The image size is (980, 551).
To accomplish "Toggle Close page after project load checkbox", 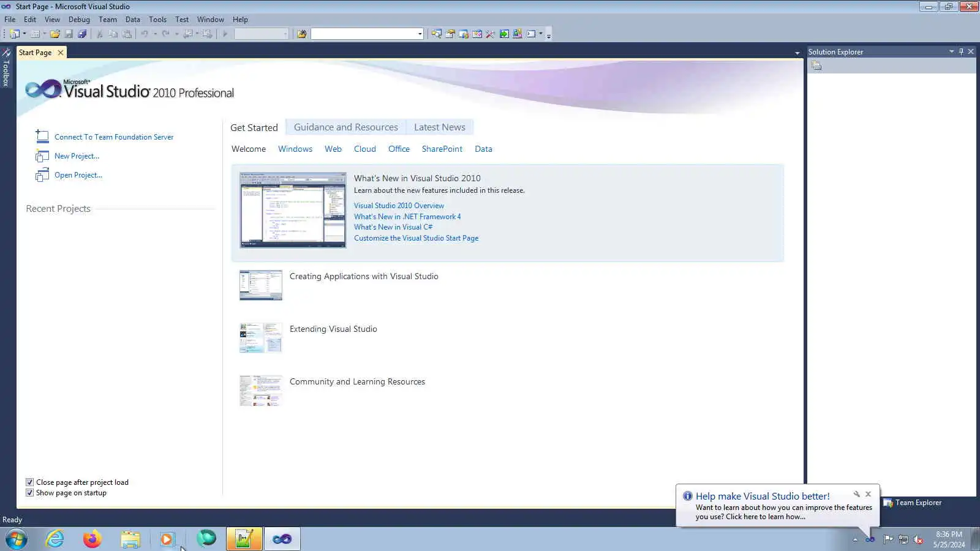I will tap(29, 482).
